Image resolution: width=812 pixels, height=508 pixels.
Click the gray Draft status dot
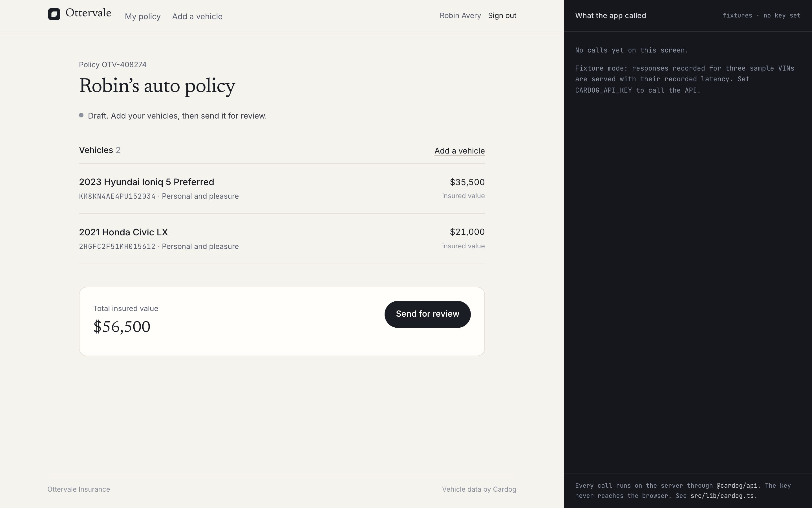pyautogui.click(x=81, y=115)
